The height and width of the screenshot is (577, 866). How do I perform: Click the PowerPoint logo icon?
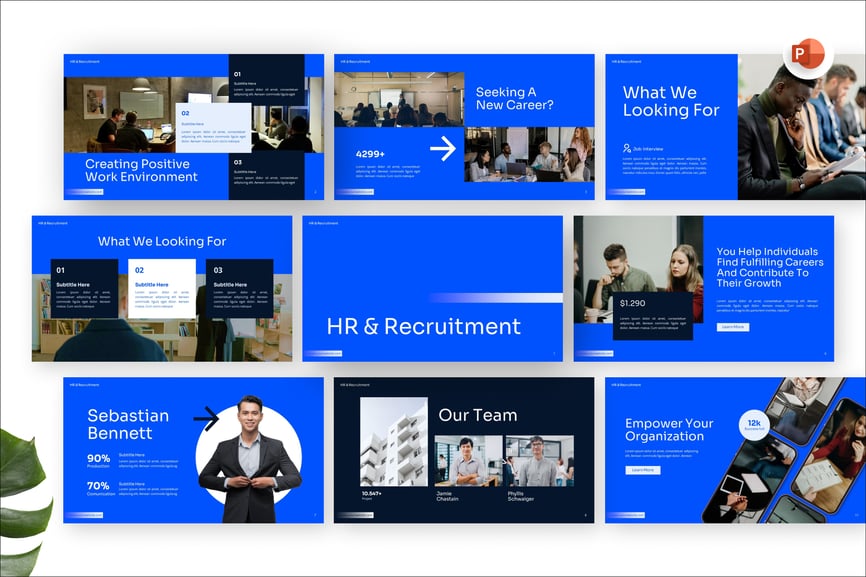pyautogui.click(x=807, y=54)
